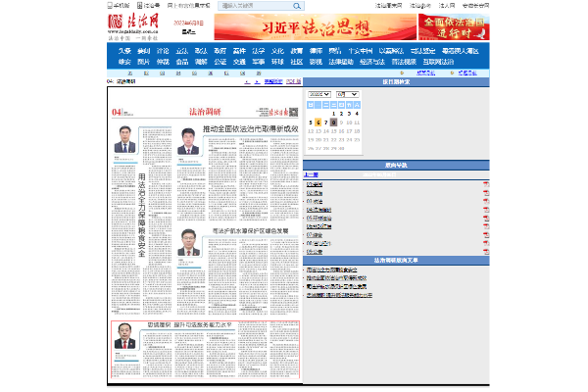Click the previous page arrow above the newspaper
588x392 pixels.
point(246,82)
